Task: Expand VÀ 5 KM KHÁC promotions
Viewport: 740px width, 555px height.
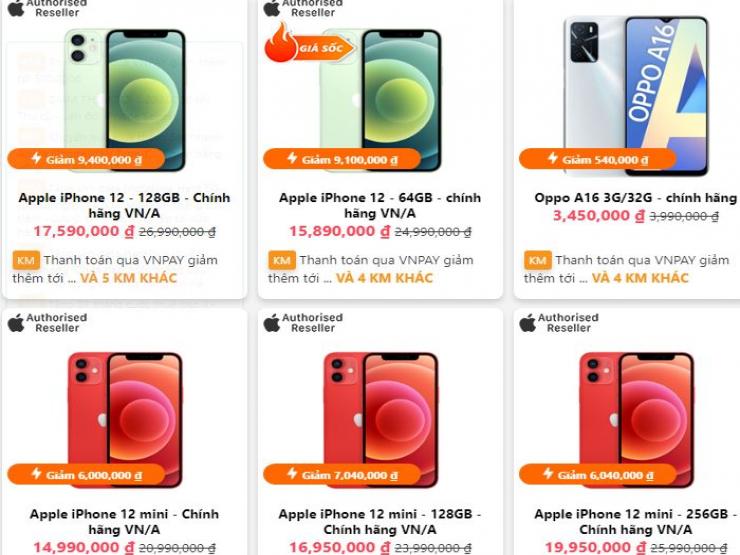Action: [x=128, y=278]
